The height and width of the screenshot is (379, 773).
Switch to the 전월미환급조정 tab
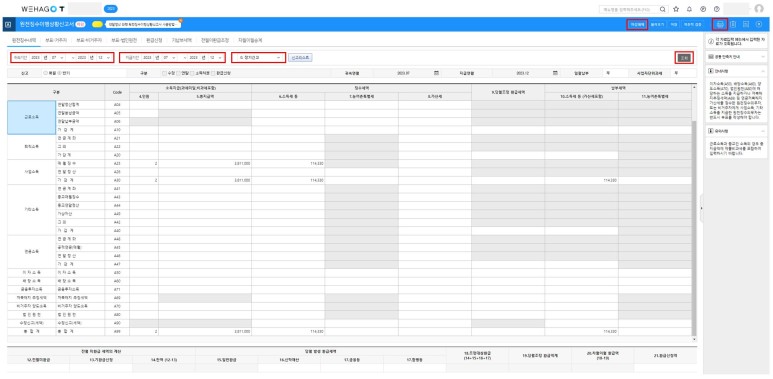click(x=215, y=39)
